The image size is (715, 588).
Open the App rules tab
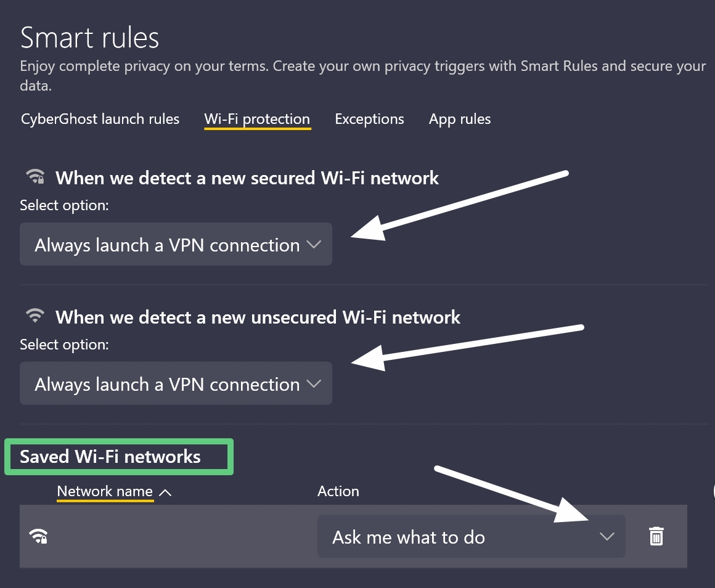(460, 119)
